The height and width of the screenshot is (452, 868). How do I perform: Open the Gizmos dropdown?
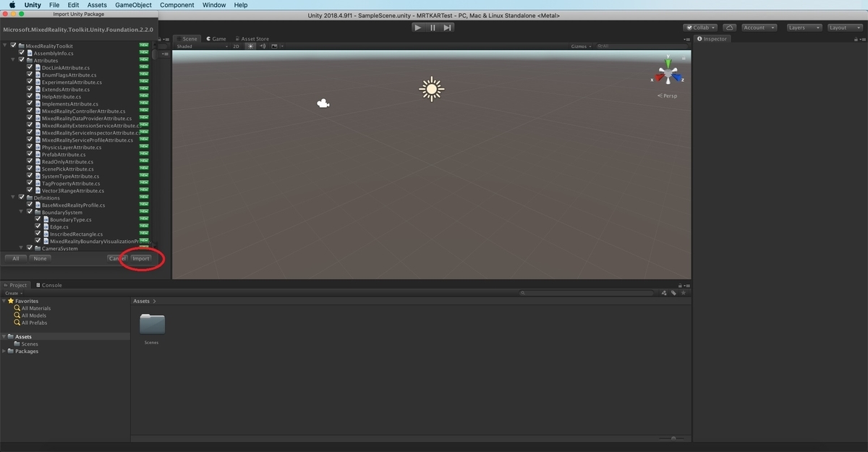582,46
